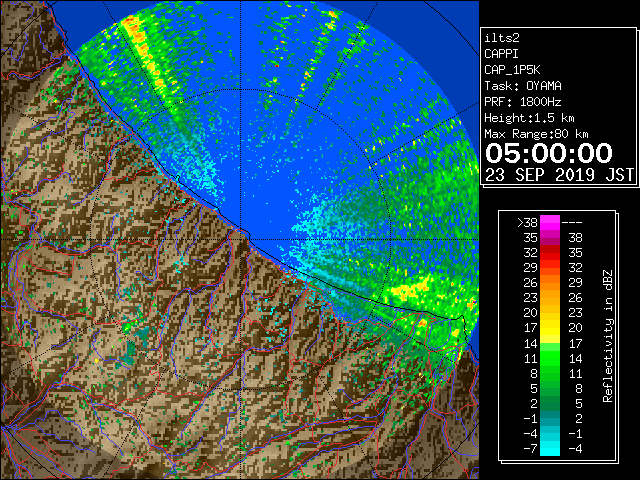Select the orange band beside the 26 label
This screenshot has height=480, width=640.
pos(550,283)
